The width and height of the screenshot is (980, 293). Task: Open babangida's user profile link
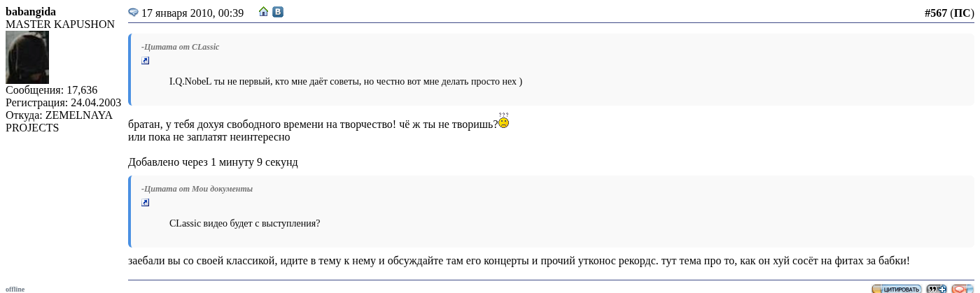tap(31, 12)
